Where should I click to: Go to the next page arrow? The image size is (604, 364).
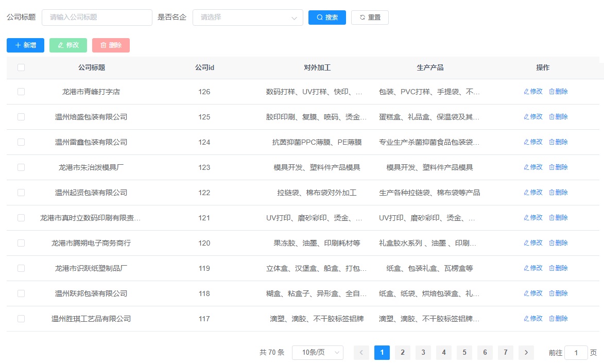526,353
